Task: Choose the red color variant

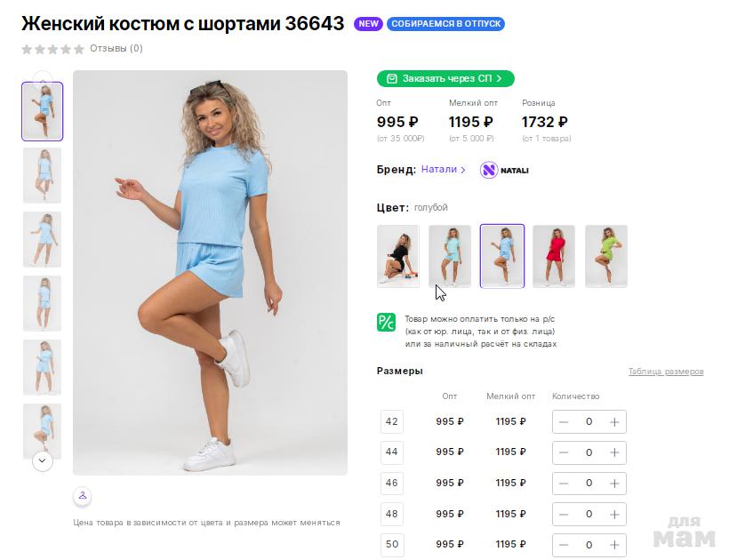Action: tap(554, 256)
